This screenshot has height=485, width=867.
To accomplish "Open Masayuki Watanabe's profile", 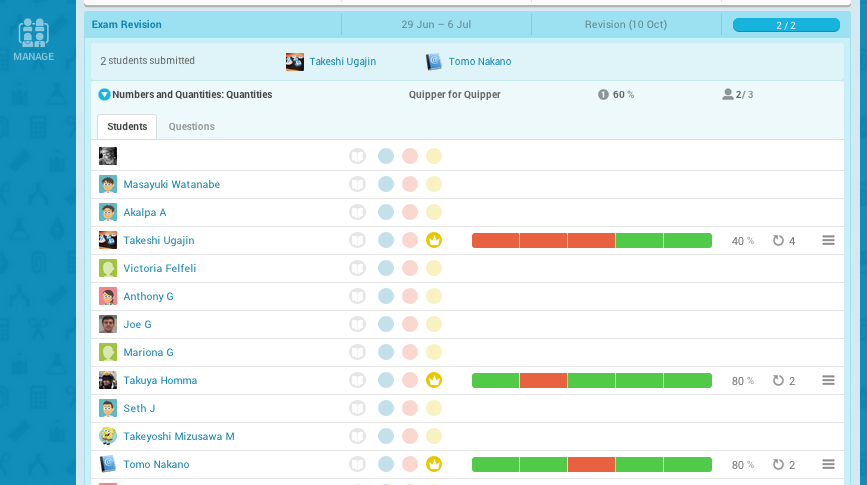I will pos(171,184).
